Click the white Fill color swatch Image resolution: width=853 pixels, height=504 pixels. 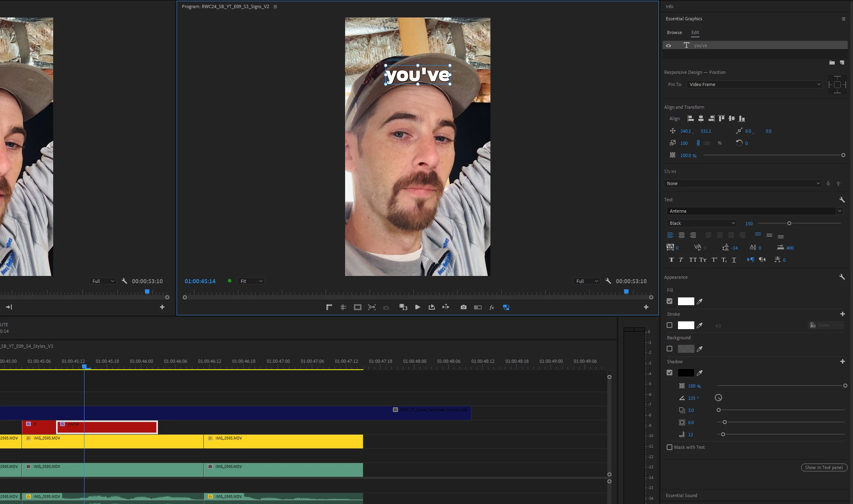[686, 301]
